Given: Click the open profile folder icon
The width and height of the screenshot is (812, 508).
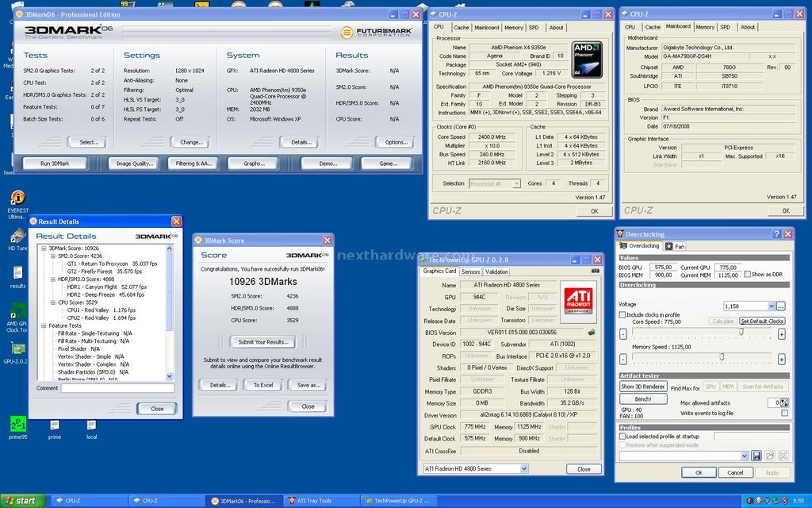Looking at the screenshot, I should pyautogui.click(x=770, y=456).
